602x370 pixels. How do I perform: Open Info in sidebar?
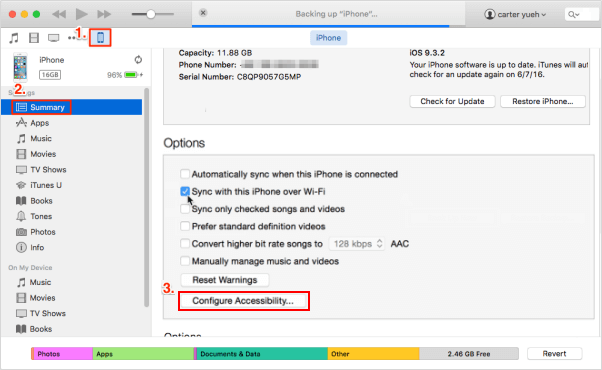coord(30,248)
